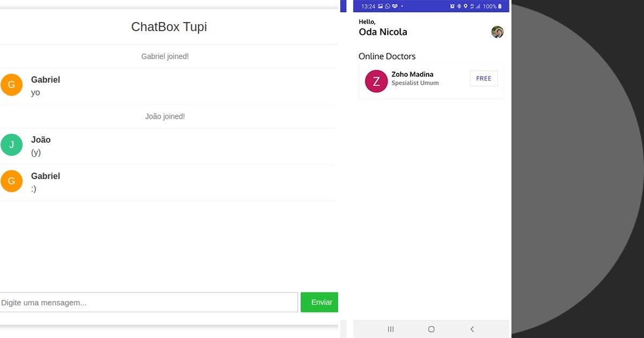Tap the "Hello," greeting text
The image size is (644, 338).
367,22
